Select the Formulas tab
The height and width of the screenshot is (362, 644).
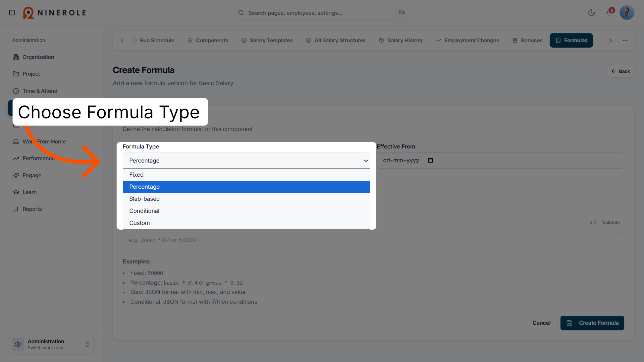coord(571,40)
